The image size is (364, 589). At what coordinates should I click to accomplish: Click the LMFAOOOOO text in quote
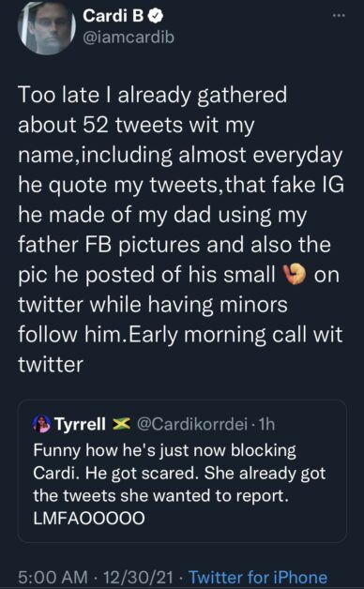click(x=89, y=519)
